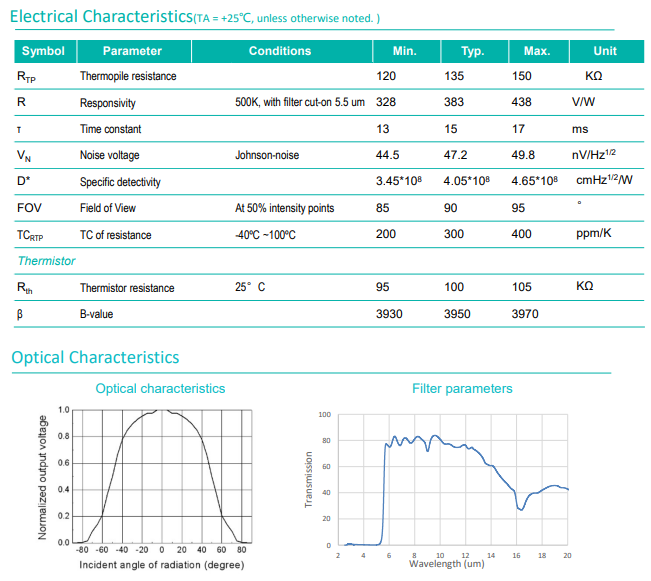The height and width of the screenshot is (581, 651).
Task: Click the Conditions column header
Action: pos(280,51)
